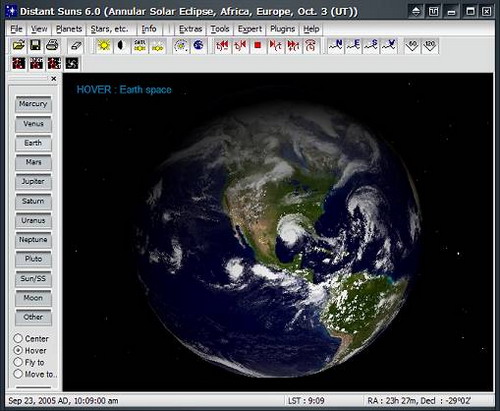The height and width of the screenshot is (411, 500).
Task: Click the eraser icon in toolbar
Action: [76, 45]
